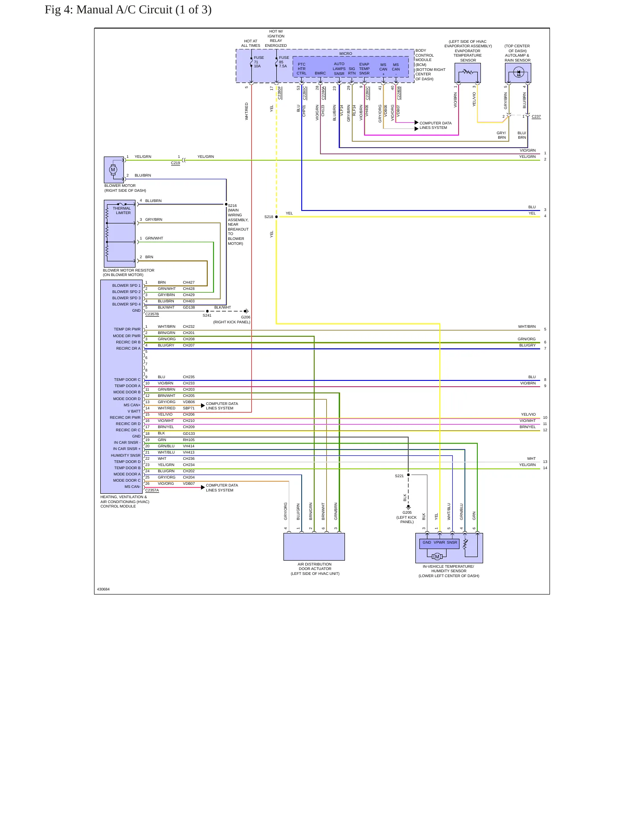Viewport: 644px width, 834px height.
Task: Click connector label C237
Action: (536, 116)
